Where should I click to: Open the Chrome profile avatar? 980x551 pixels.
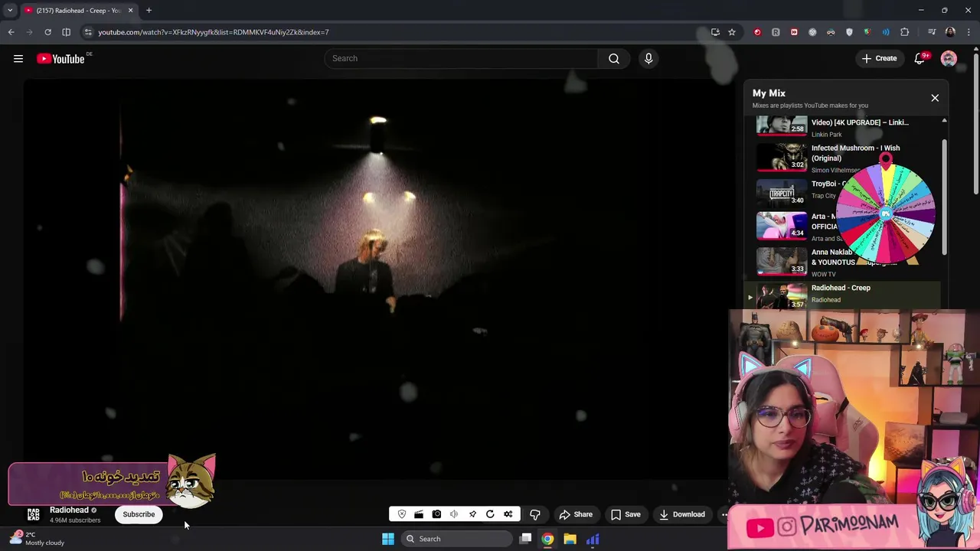[x=950, y=32]
